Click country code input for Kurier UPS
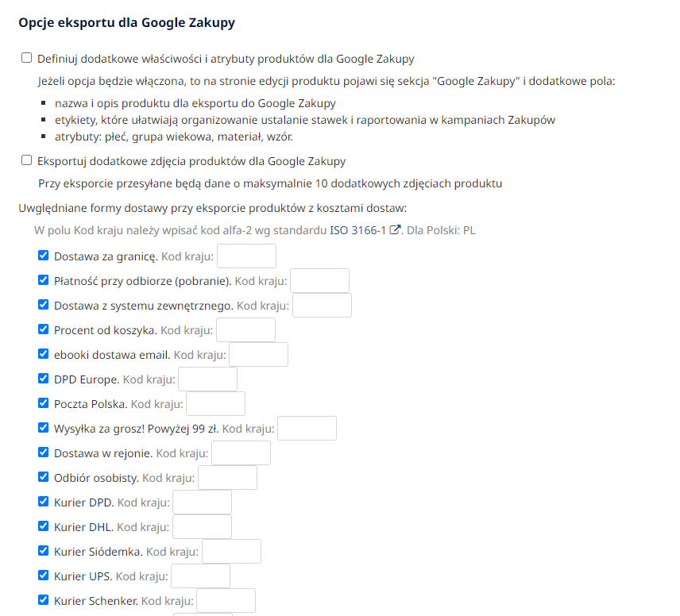This screenshot has width=680, height=616. click(x=200, y=576)
